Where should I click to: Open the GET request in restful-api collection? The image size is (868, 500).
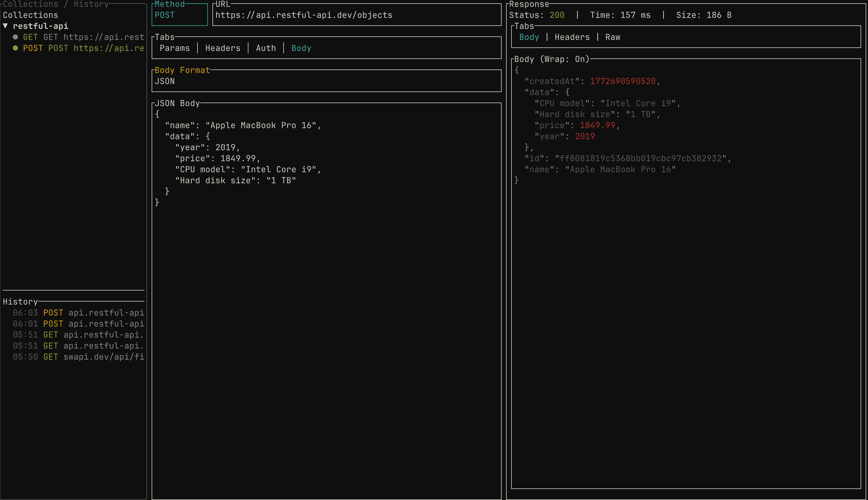click(83, 37)
